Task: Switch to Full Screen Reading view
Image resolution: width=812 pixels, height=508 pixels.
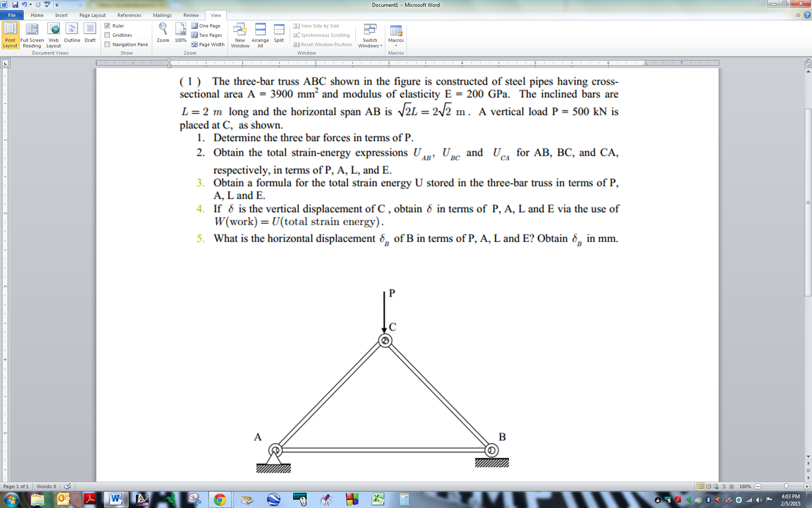Action: (32, 35)
